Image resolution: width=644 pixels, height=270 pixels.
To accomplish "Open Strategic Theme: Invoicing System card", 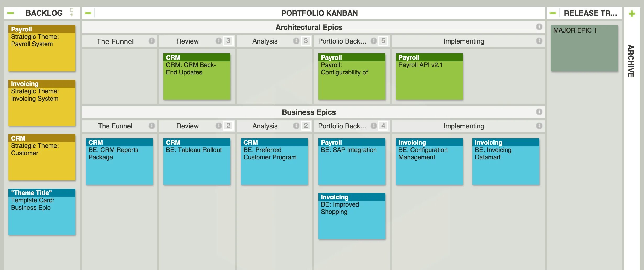I will (x=42, y=102).
